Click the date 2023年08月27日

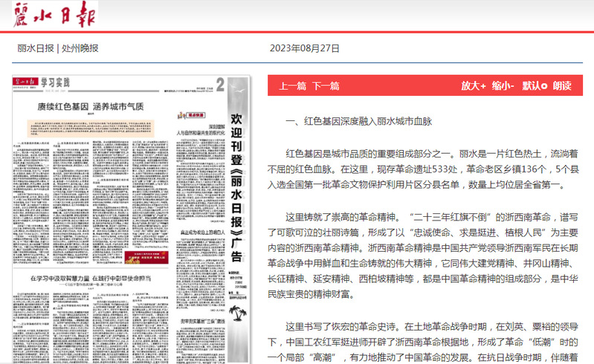point(304,48)
